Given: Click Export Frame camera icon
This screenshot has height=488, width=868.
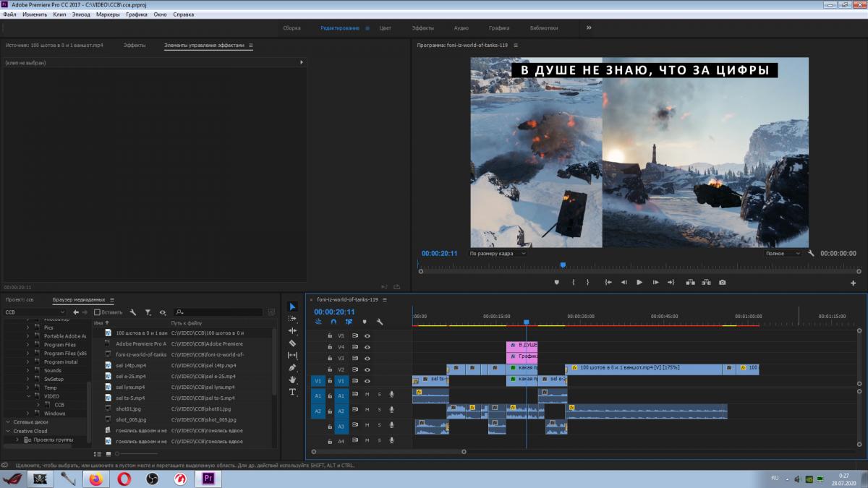Looking at the screenshot, I should tap(722, 283).
